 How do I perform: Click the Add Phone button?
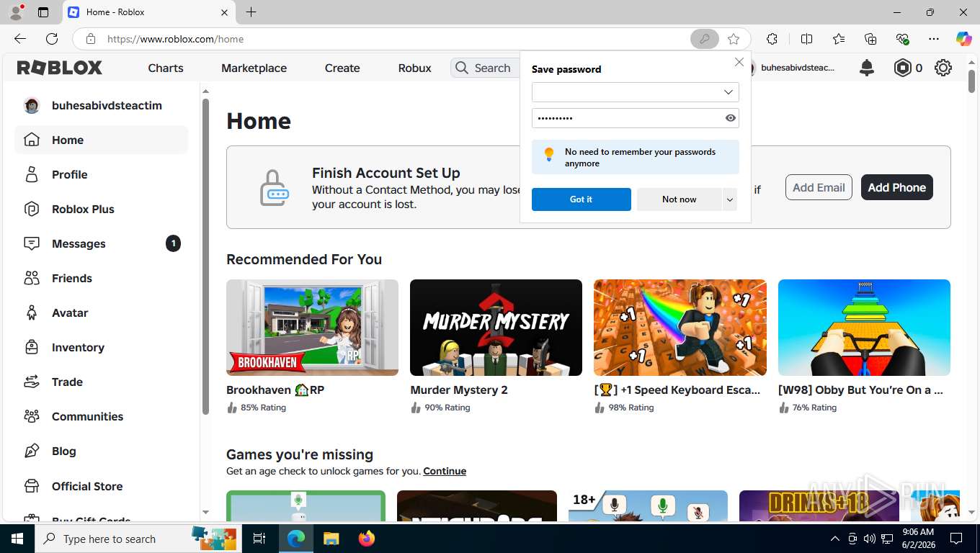[x=896, y=187]
